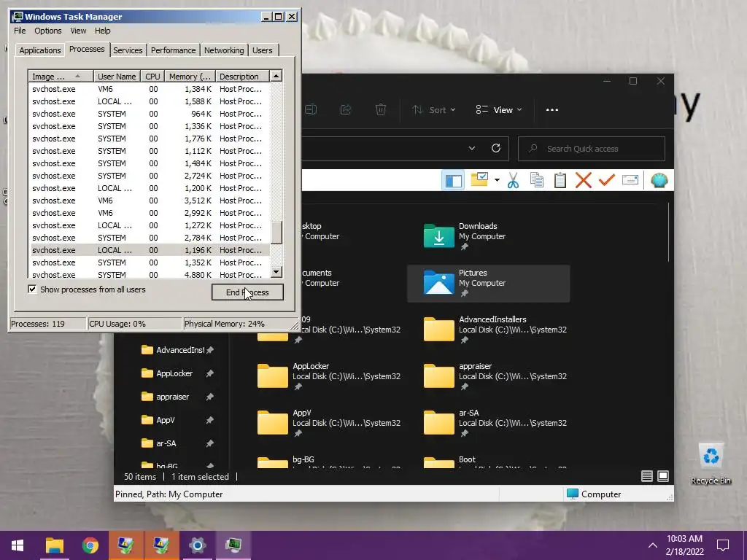Show hidden system tray icons chevron
This screenshot has height=560, width=747.
[x=653, y=545]
